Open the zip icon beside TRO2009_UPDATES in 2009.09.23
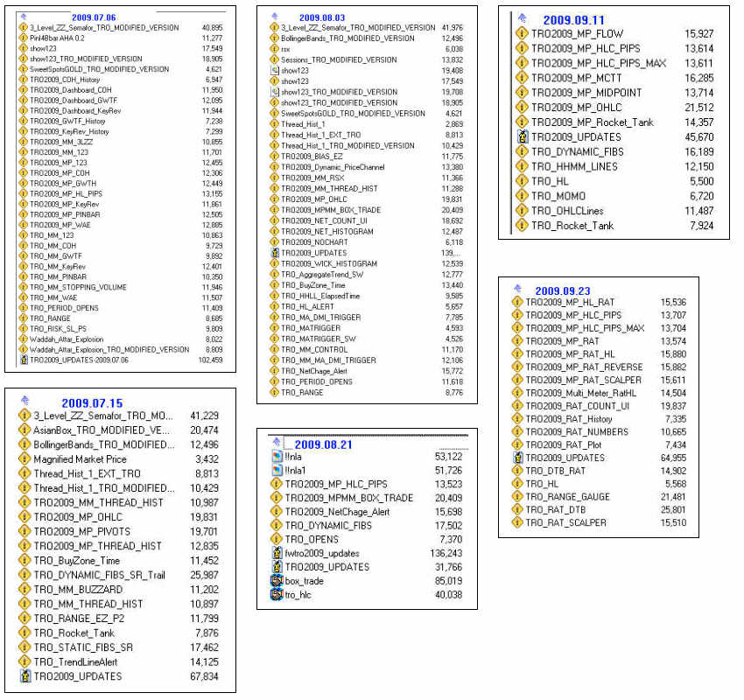744x700 pixels. tap(518, 457)
